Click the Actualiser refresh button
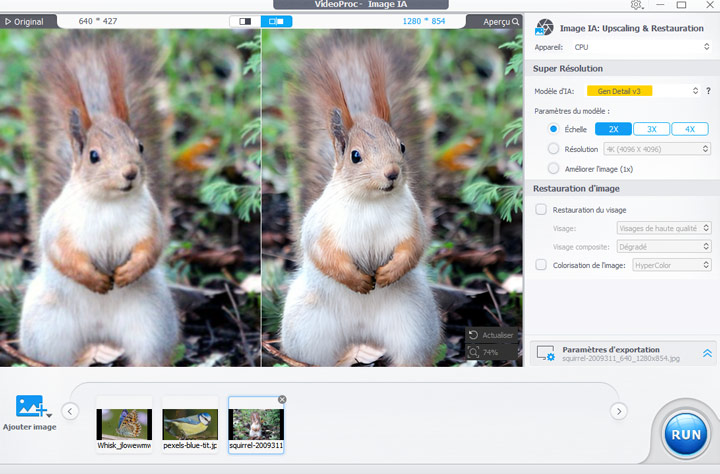Image resolution: width=720 pixels, height=474 pixels. pos(491,335)
